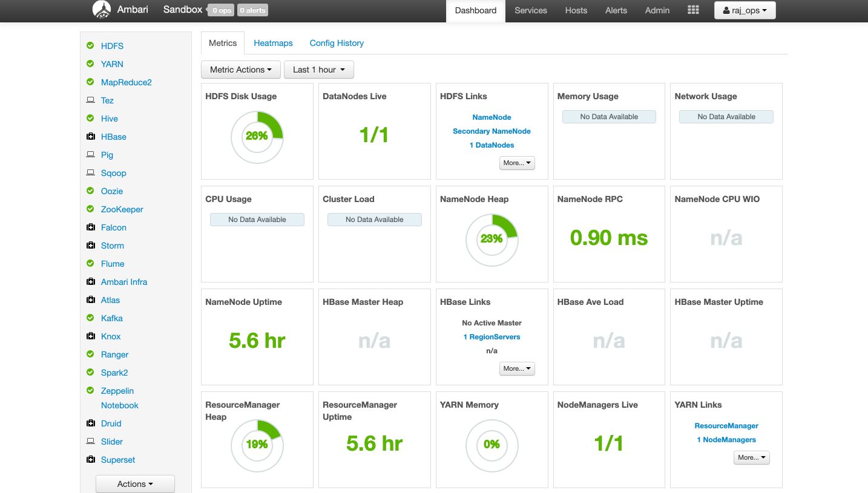This screenshot has width=868, height=493.
Task: Click the maintenance medkit icon beside HBase
Action: point(90,137)
